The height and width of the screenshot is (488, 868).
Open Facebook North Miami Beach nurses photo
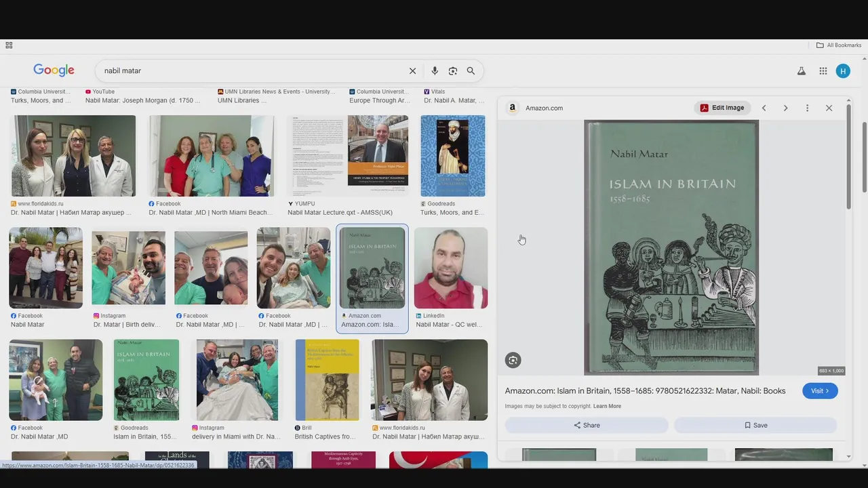click(212, 156)
